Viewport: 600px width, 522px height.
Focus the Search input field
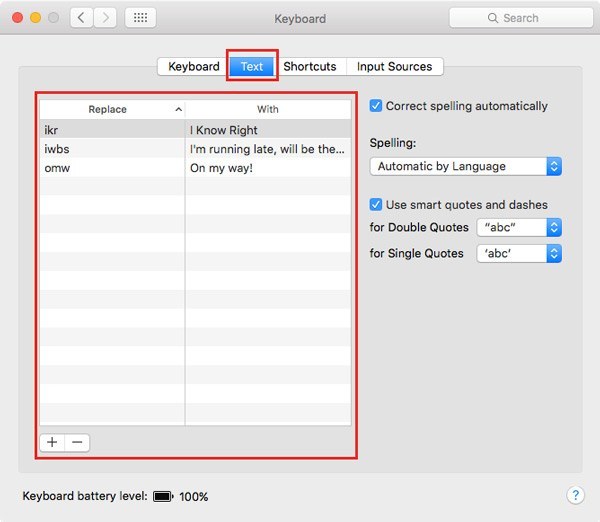point(521,18)
